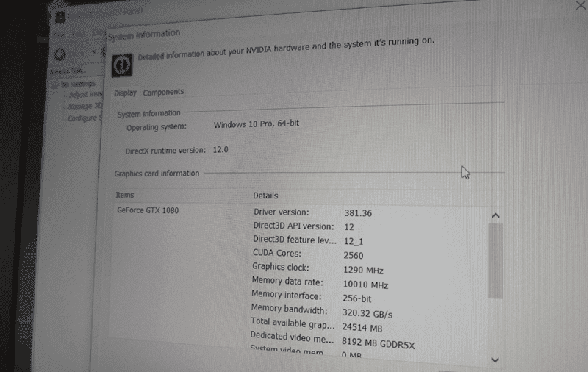Open the Edit menu in Control Panel
Viewport: 588px width, 372px height.
pos(79,34)
